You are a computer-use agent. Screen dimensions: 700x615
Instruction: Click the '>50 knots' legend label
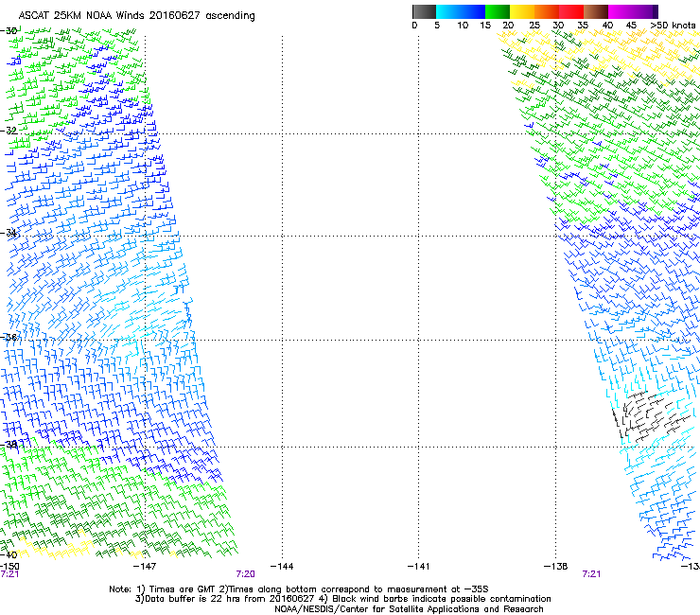[673, 26]
